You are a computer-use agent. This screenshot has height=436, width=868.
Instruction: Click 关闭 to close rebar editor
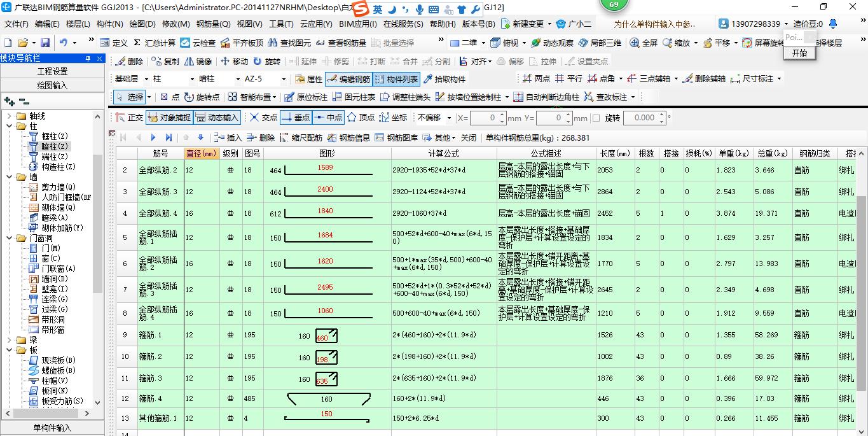tap(469, 137)
